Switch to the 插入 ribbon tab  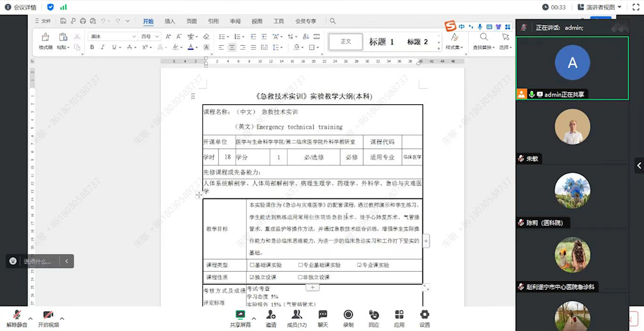(x=169, y=21)
